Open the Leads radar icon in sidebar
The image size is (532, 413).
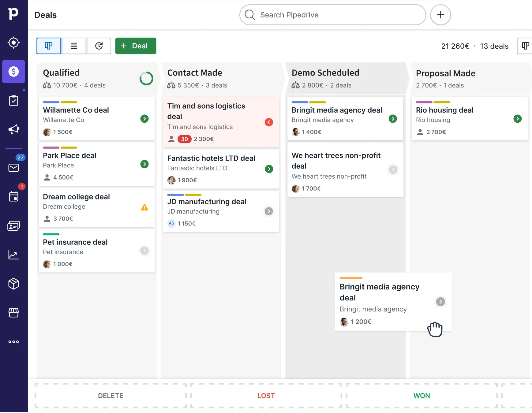[14, 43]
